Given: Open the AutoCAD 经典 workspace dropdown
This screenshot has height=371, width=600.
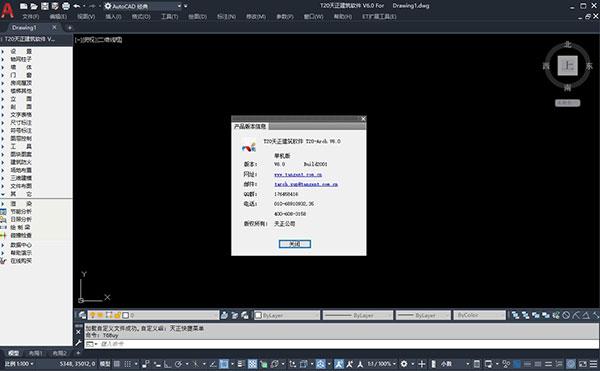Looking at the screenshot, I should tap(143, 6).
